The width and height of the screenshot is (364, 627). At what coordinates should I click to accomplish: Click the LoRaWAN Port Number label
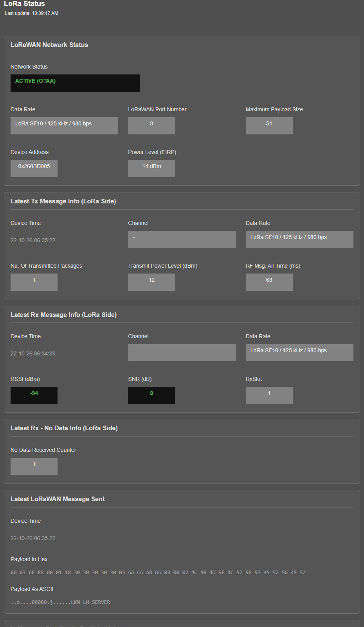pyautogui.click(x=157, y=110)
